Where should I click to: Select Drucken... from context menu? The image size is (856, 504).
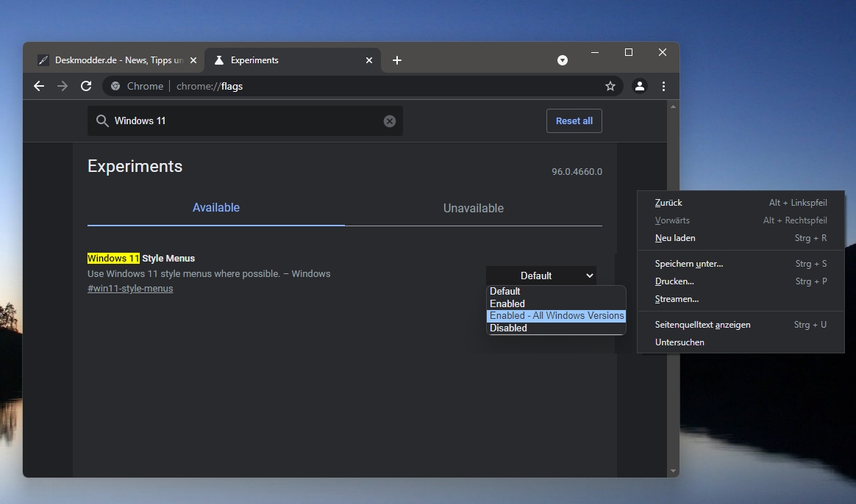(x=741, y=281)
